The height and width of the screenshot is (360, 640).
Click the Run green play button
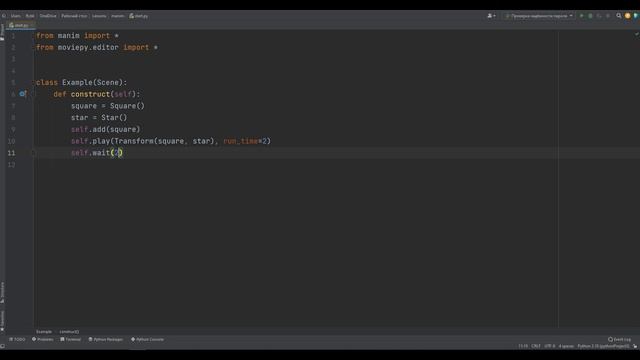pyautogui.click(x=582, y=16)
